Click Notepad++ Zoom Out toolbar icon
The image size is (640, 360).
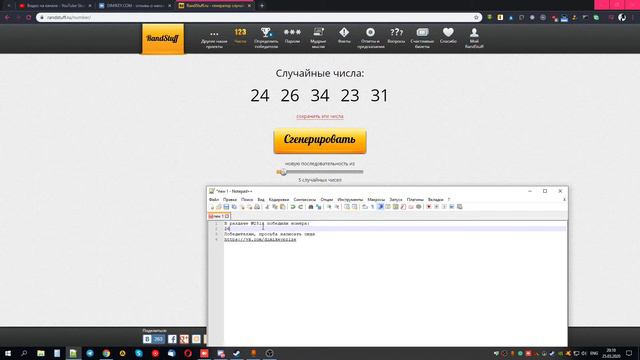[x=337, y=207]
